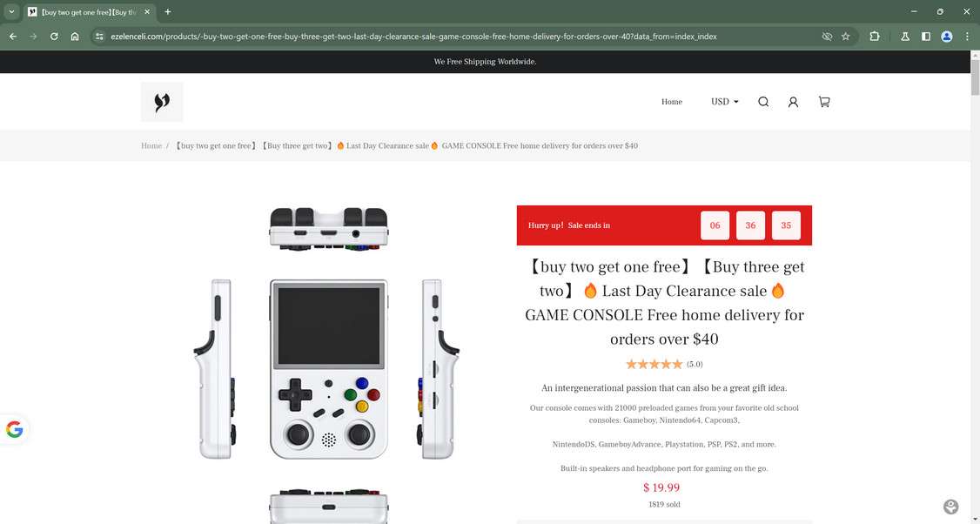Bookmark this page with star icon
The height and width of the screenshot is (524, 980).
click(846, 37)
